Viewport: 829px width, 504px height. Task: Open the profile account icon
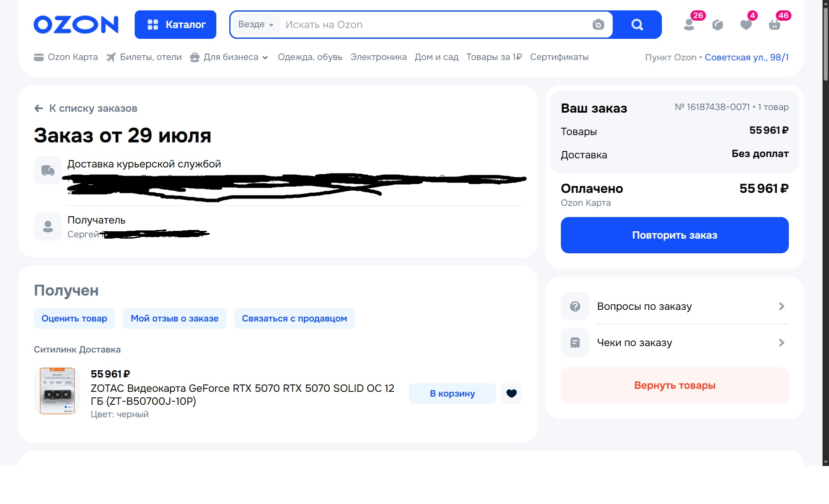(690, 25)
